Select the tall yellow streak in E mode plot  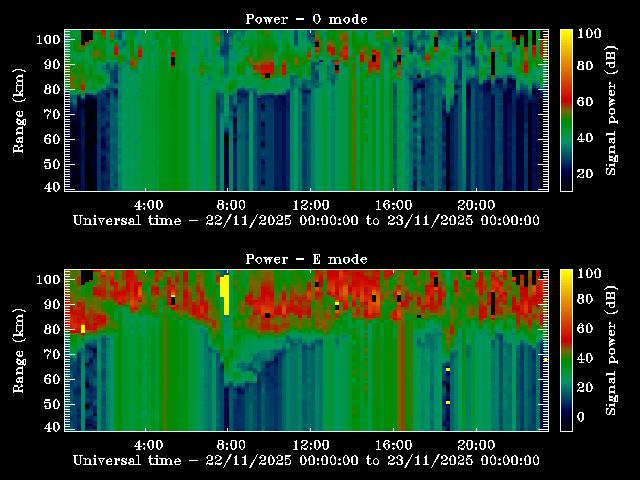click(x=226, y=294)
